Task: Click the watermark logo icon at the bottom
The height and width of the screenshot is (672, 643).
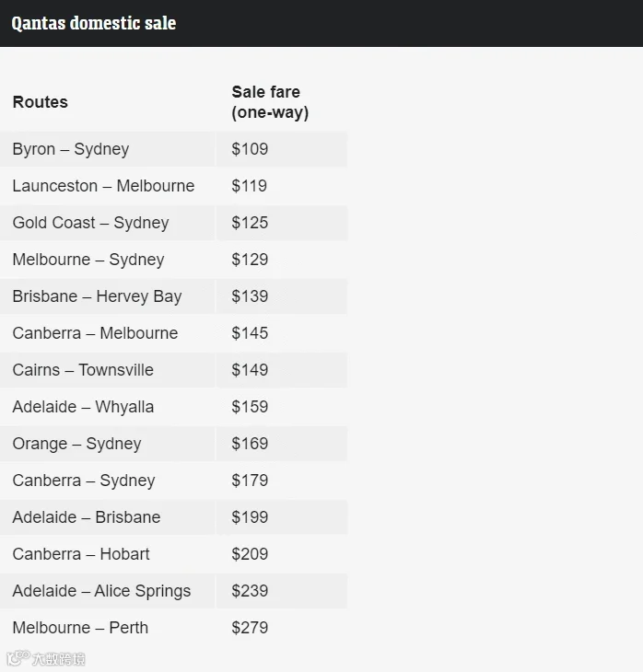Action: click(x=18, y=658)
